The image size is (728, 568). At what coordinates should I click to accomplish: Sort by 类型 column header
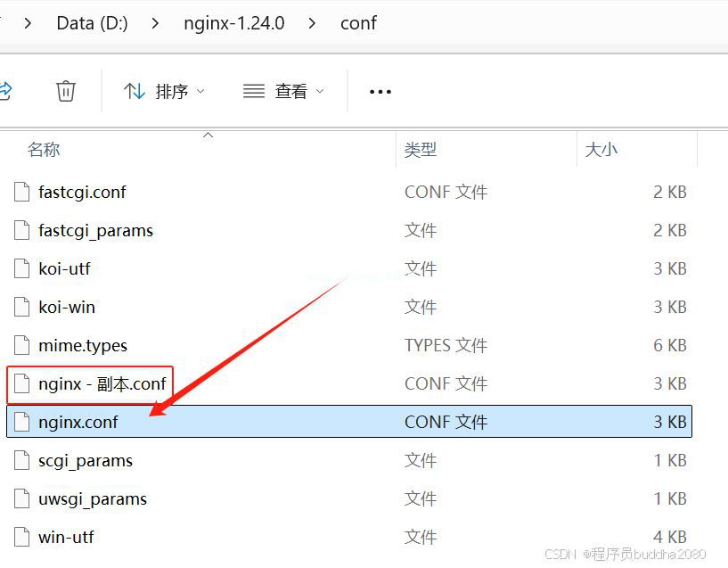pos(421,150)
